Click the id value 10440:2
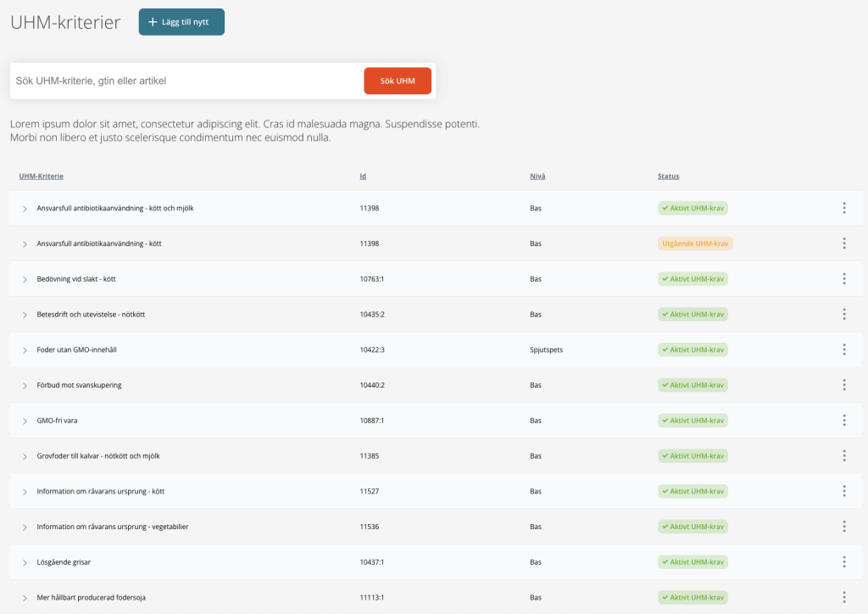 (372, 385)
